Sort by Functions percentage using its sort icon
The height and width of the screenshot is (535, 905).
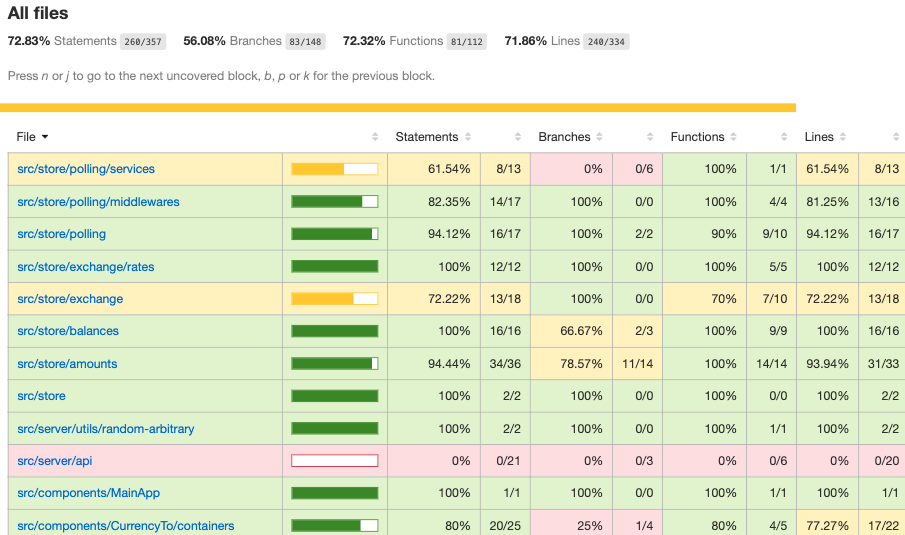(734, 137)
